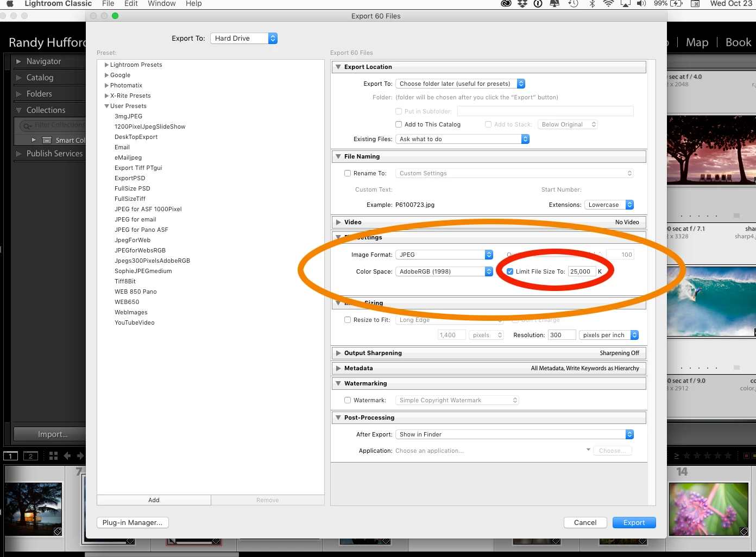Open the Apple menu
The width and height of the screenshot is (756, 557).
click(10, 3)
